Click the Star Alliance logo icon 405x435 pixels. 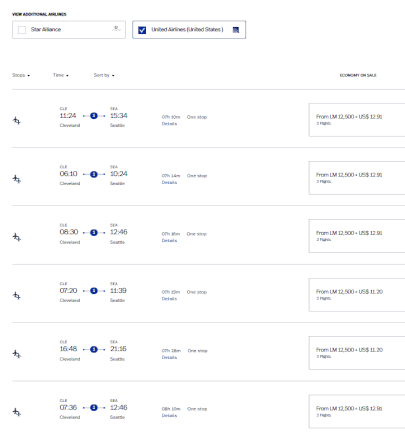(116, 29)
